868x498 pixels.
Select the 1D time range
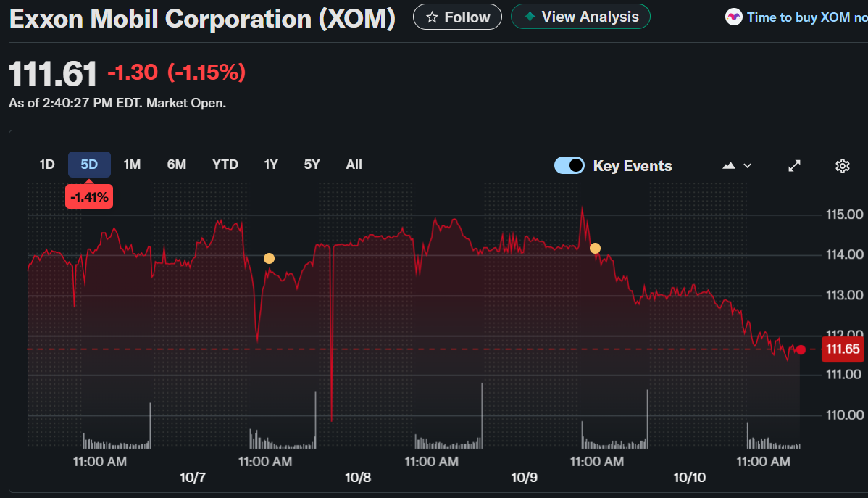pos(47,165)
